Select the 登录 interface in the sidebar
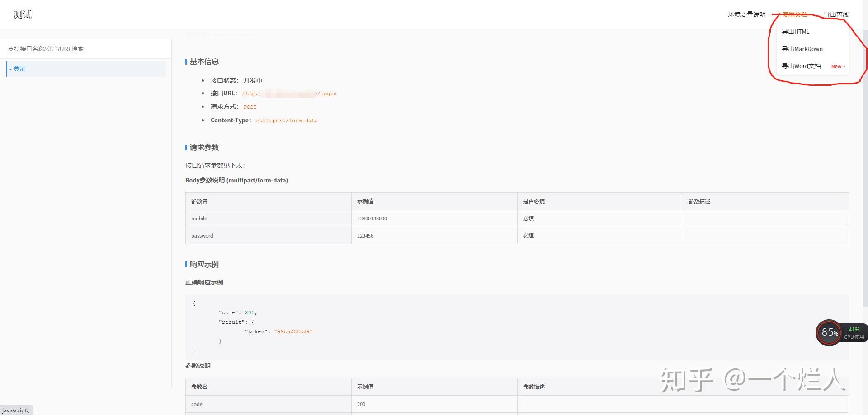Image resolution: width=868 pixels, height=415 pixels. 86,69
